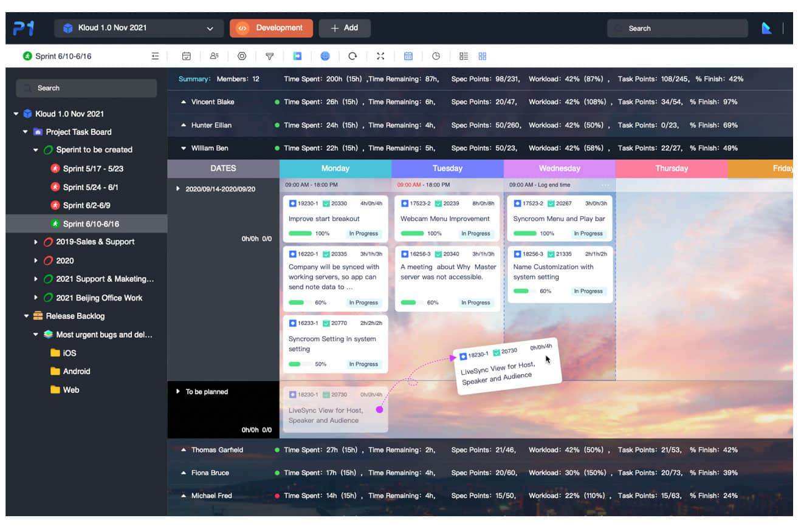Expand the 2019-Sales & Support node
This screenshot has width=801, height=532.
[36, 242]
